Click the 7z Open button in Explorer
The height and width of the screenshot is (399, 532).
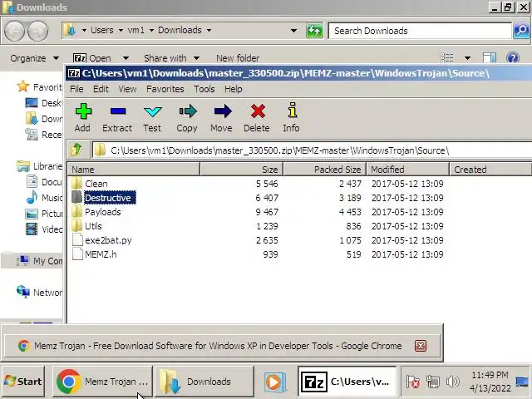(x=92, y=58)
